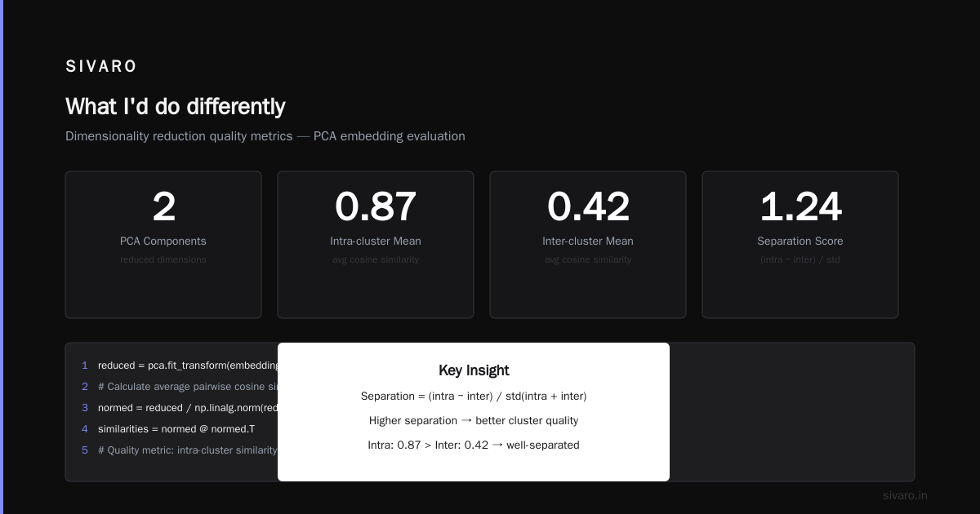Open the Inter-cluster Mean card
Screen dimensions: 980x514
588,245
